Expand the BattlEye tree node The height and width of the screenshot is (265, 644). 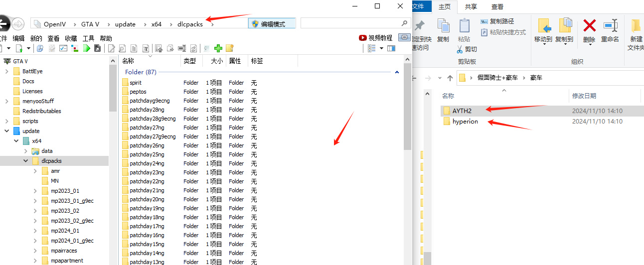click(x=7, y=71)
